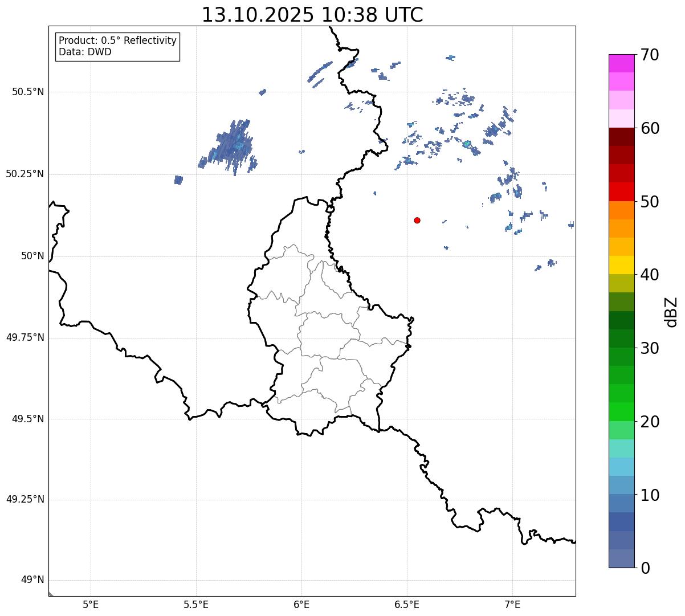Click the longitude label 6.5°E
The width and height of the screenshot is (685, 616).
(x=407, y=605)
